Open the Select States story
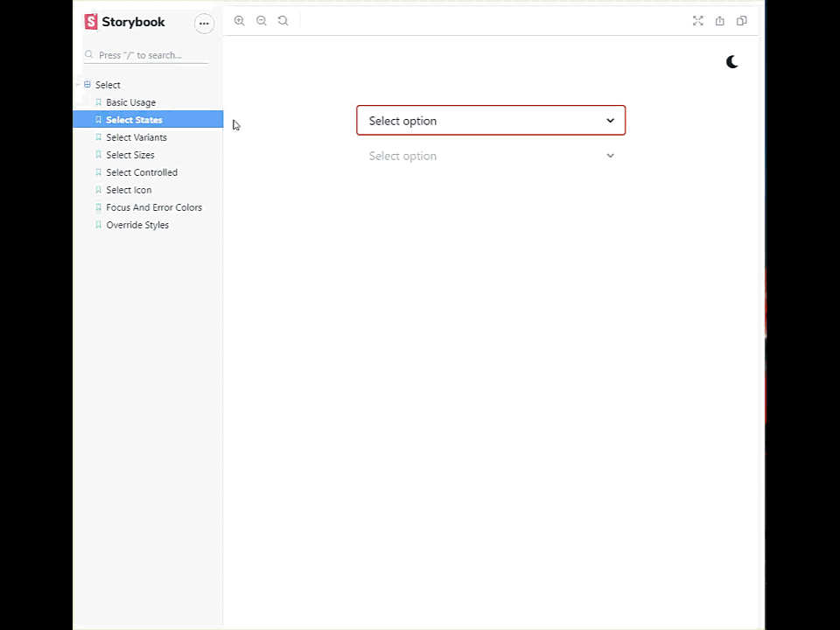840x630 pixels. (134, 120)
